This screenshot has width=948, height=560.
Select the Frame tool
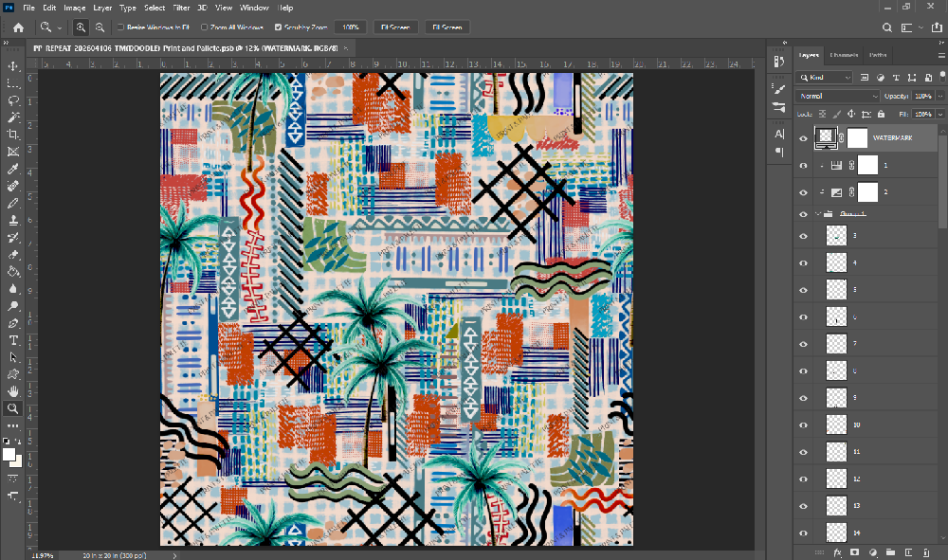[x=12, y=152]
